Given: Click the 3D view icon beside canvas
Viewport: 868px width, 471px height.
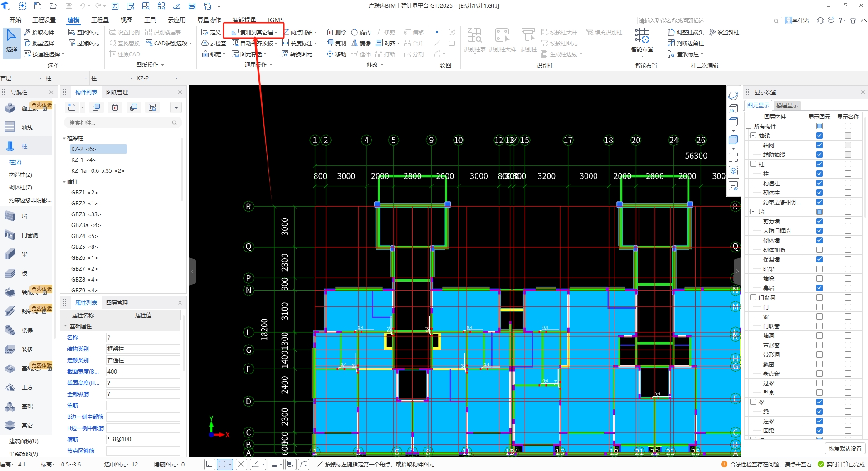Looking at the screenshot, I should [x=733, y=109].
